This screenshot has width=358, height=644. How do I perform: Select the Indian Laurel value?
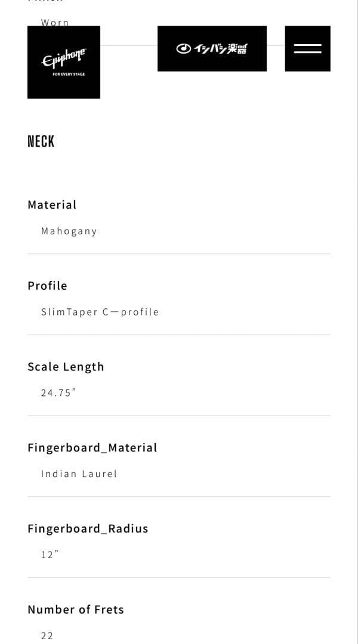(79, 474)
